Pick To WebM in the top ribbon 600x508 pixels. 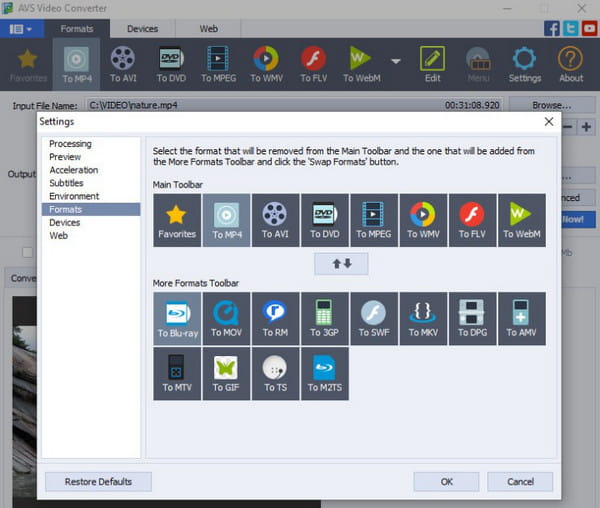click(362, 64)
